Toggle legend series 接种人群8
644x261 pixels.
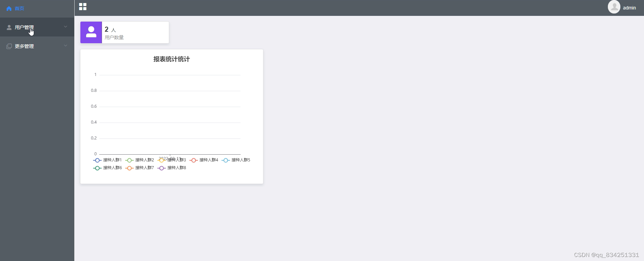[x=172, y=168]
